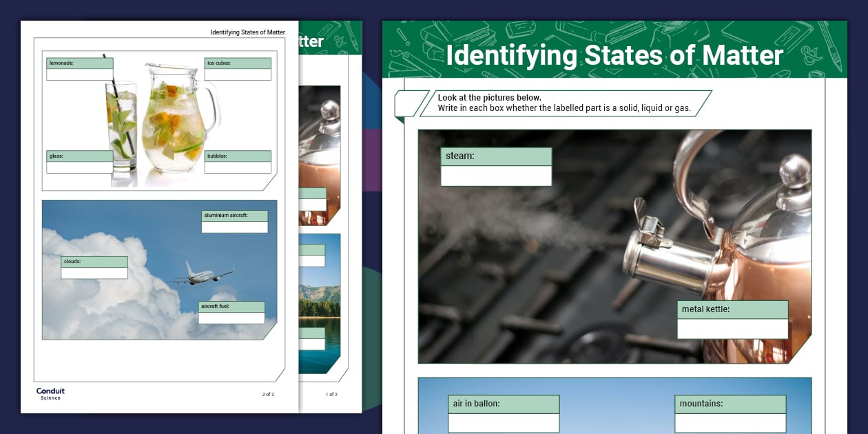Click the bubbles answer box
This screenshot has width=868, height=434.
click(238, 167)
